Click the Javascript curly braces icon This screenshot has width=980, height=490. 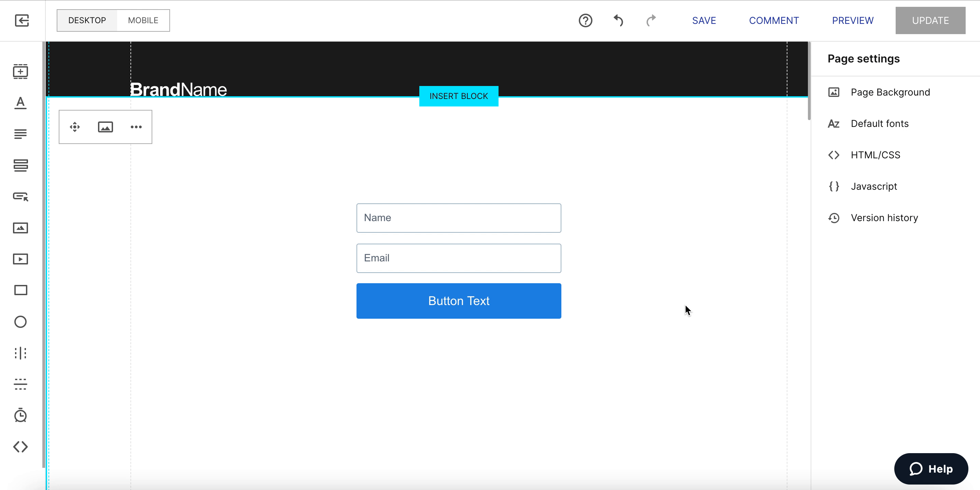pos(834,187)
